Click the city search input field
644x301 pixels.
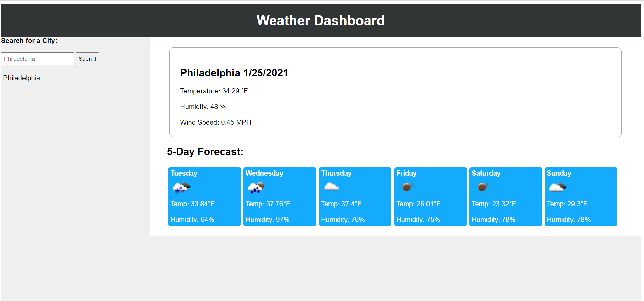click(x=37, y=59)
